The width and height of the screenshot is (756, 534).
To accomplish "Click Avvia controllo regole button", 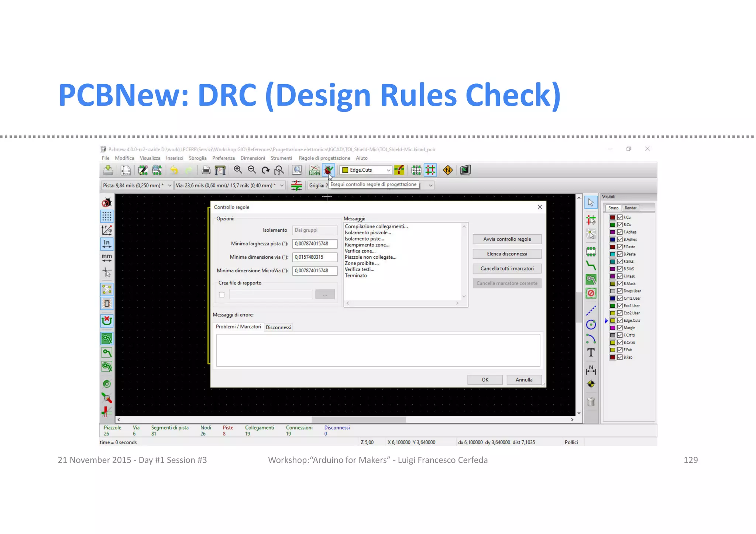I will point(507,239).
